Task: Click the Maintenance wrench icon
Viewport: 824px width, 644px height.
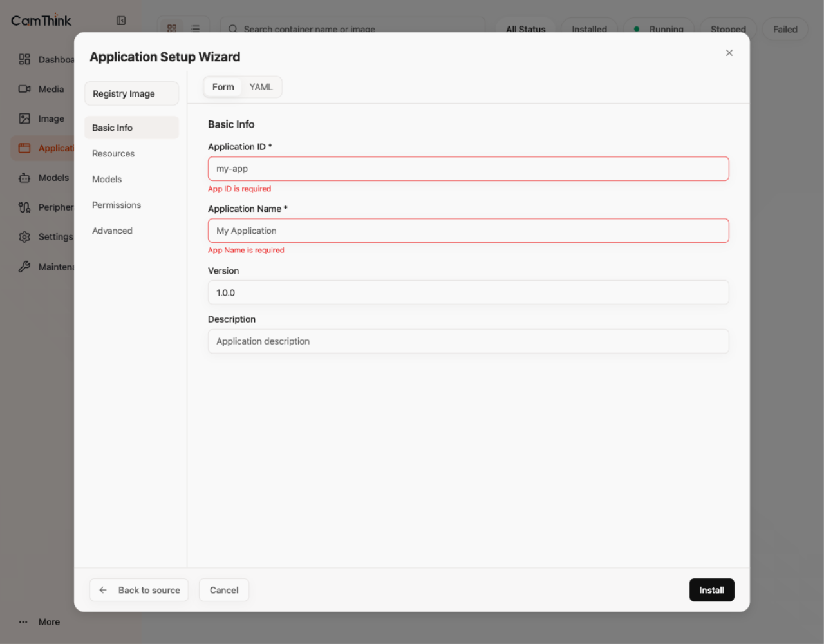Action: (x=24, y=267)
